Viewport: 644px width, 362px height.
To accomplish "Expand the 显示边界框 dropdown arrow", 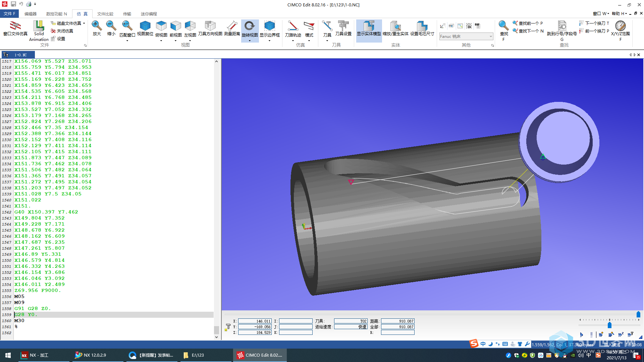I will 270,41.
